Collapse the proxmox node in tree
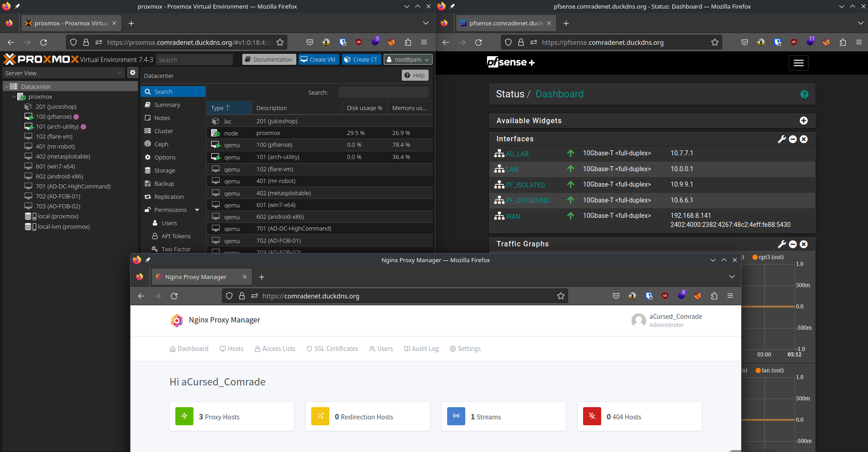Viewport: 868px width, 452px height. [14, 96]
